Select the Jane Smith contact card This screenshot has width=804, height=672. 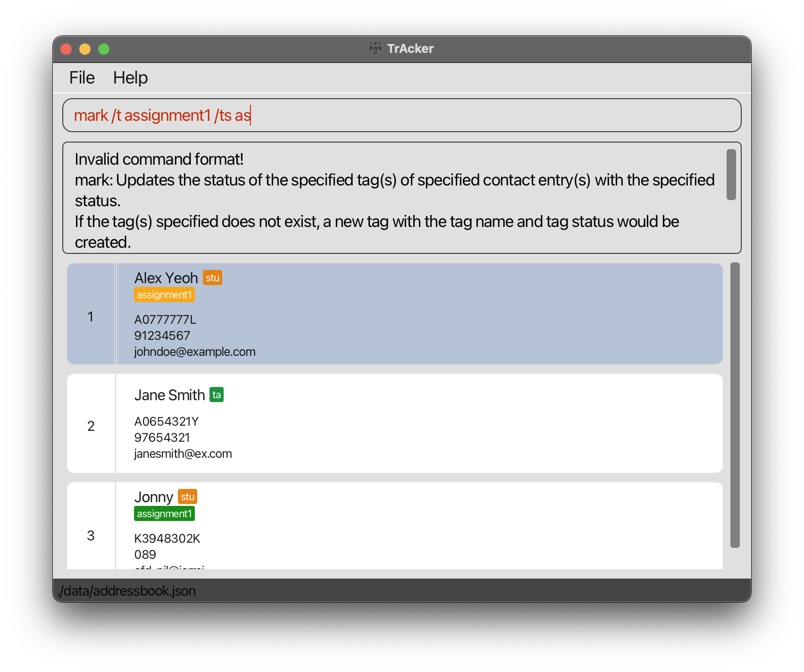coord(394,423)
